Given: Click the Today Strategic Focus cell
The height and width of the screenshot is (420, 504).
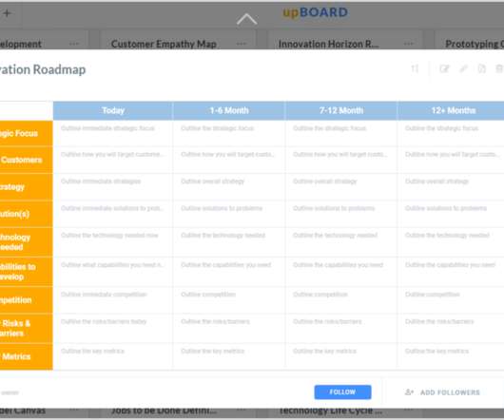Looking at the screenshot, I should [113, 133].
